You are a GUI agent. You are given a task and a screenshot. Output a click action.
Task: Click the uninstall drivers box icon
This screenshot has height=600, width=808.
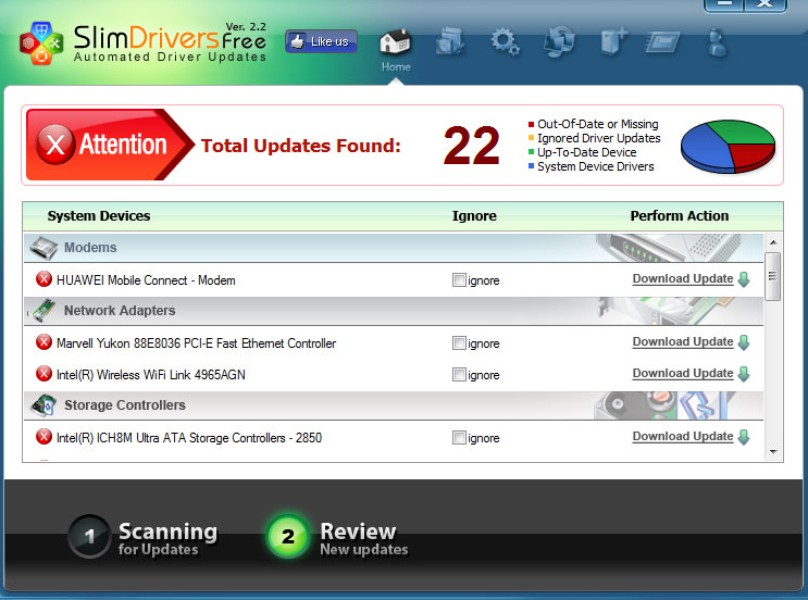click(x=614, y=41)
